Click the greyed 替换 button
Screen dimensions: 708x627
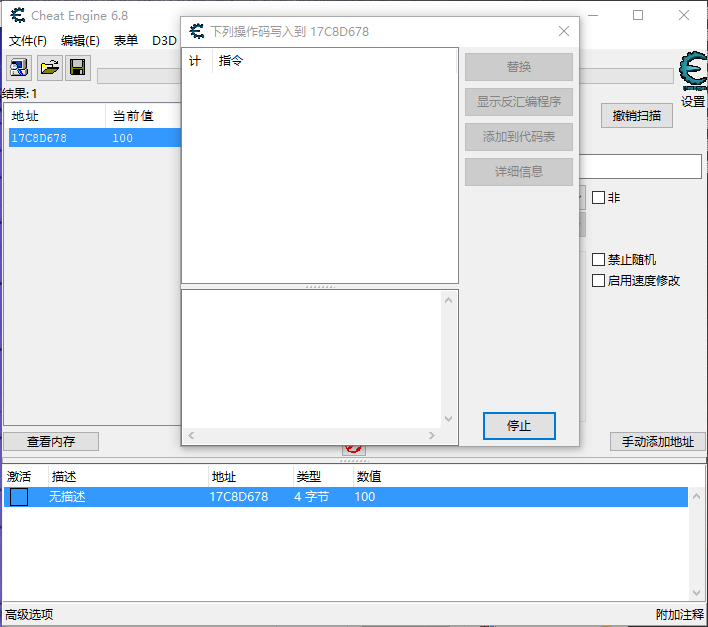point(519,67)
